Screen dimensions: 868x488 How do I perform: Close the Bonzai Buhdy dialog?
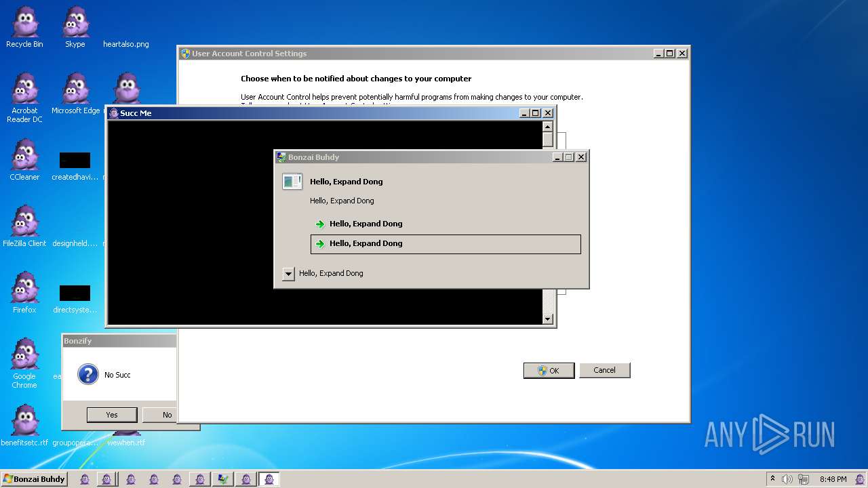click(x=581, y=157)
